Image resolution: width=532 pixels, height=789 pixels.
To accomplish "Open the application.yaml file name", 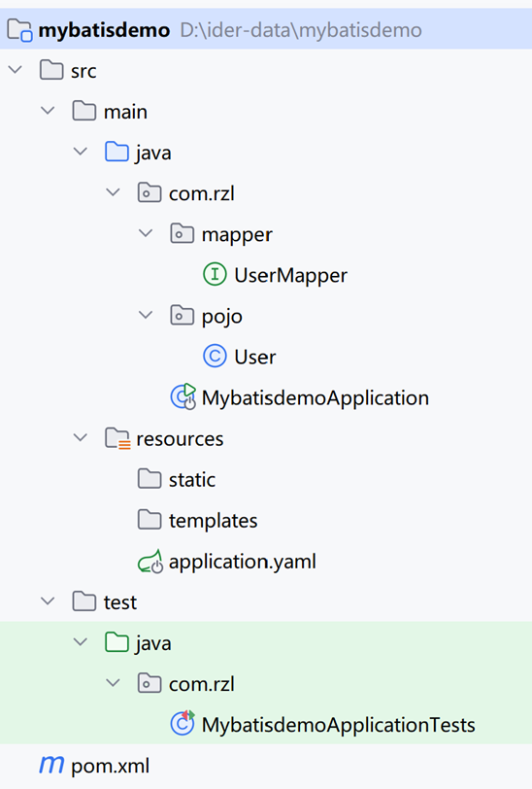I will 243,562.
